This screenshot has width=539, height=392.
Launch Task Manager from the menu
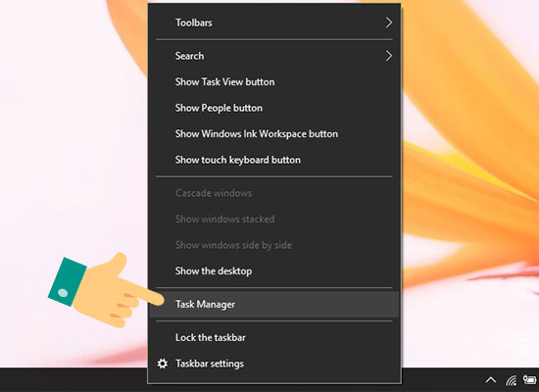click(274, 305)
